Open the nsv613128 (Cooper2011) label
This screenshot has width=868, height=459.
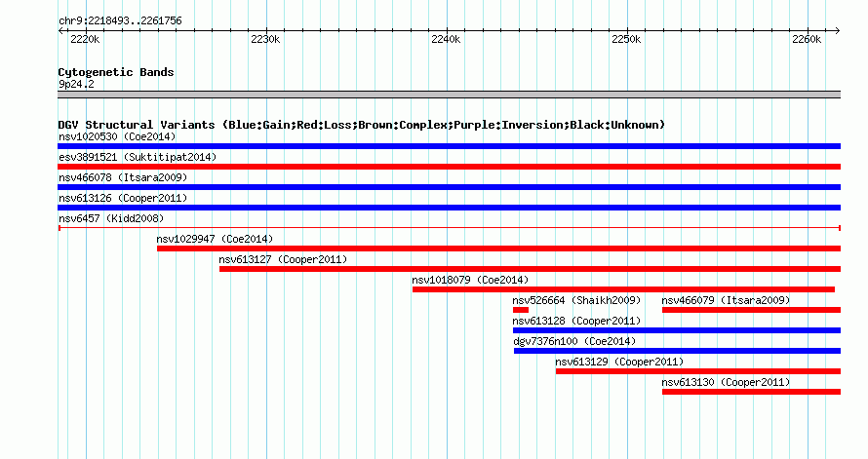[576, 321]
